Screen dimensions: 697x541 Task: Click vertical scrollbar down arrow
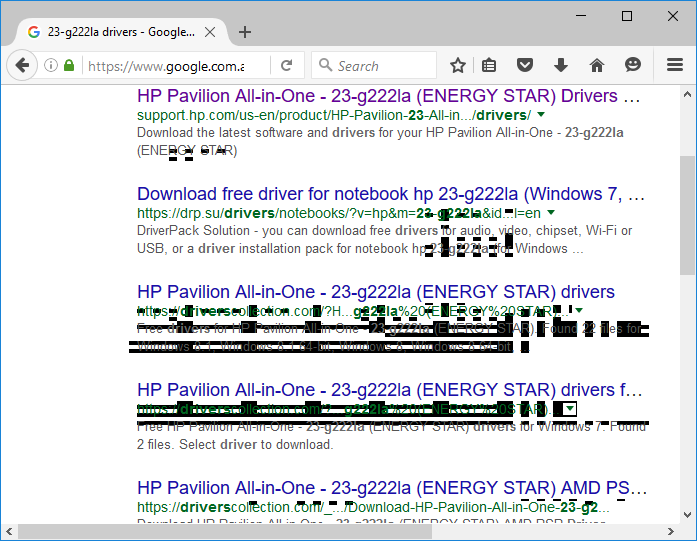tap(687, 515)
